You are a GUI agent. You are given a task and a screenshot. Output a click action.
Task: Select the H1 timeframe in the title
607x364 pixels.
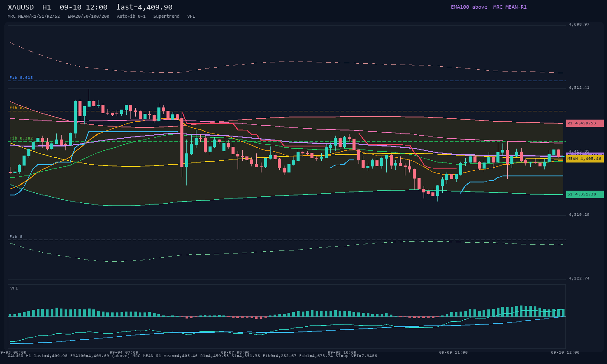pyautogui.click(x=47, y=7)
